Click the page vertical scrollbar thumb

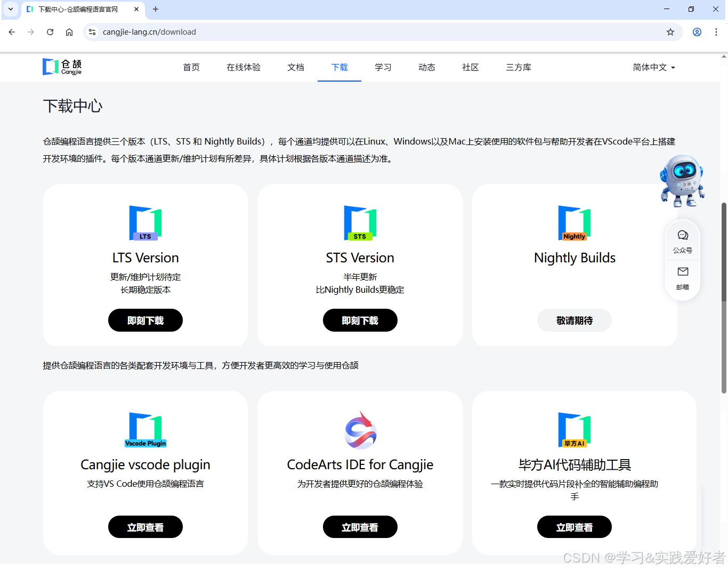(x=724, y=298)
